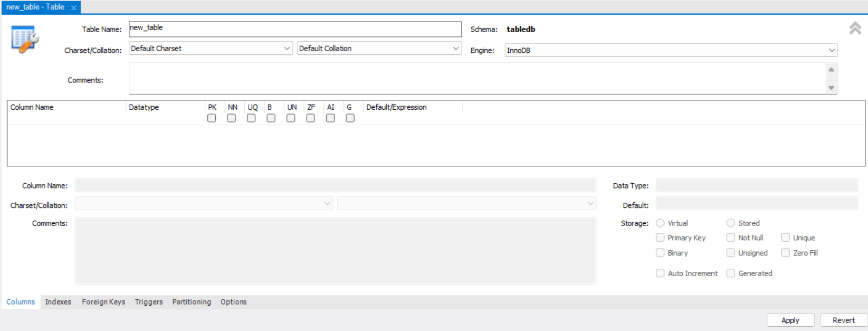Collapse the header with double-chevron icon

855,28
